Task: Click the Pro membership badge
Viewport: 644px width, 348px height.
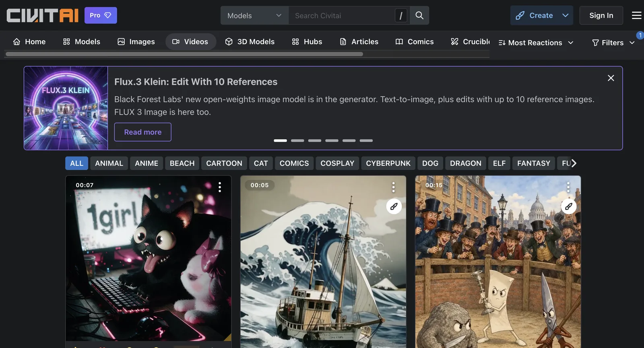Action: click(x=101, y=15)
